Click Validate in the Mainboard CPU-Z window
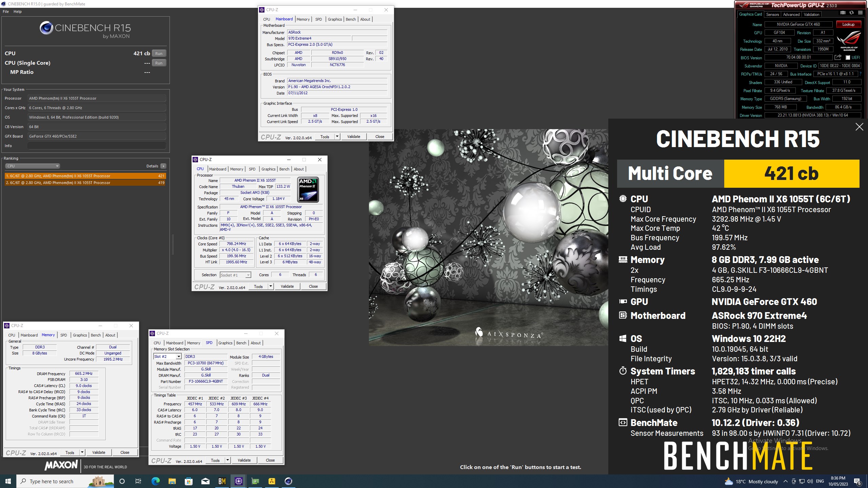868x488 pixels. tap(354, 137)
